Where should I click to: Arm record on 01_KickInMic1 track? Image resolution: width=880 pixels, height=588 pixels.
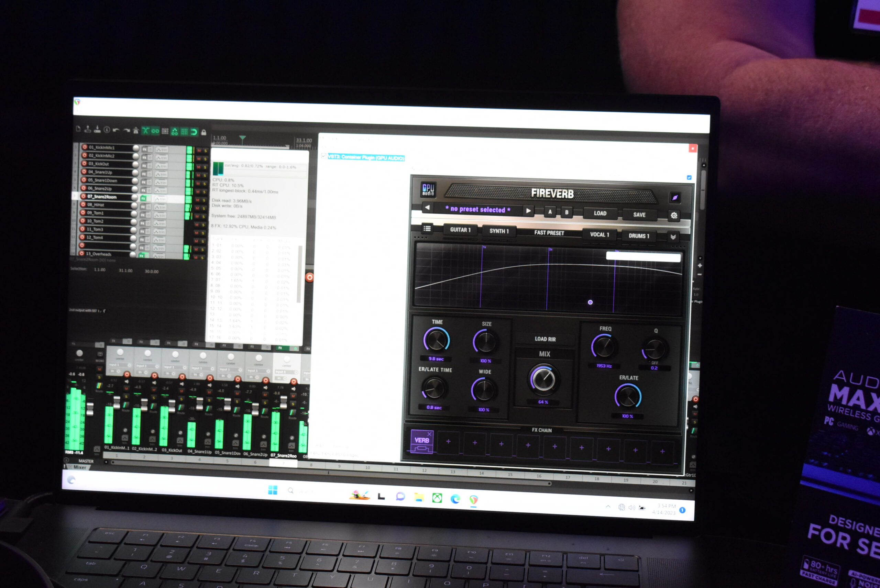tap(85, 147)
